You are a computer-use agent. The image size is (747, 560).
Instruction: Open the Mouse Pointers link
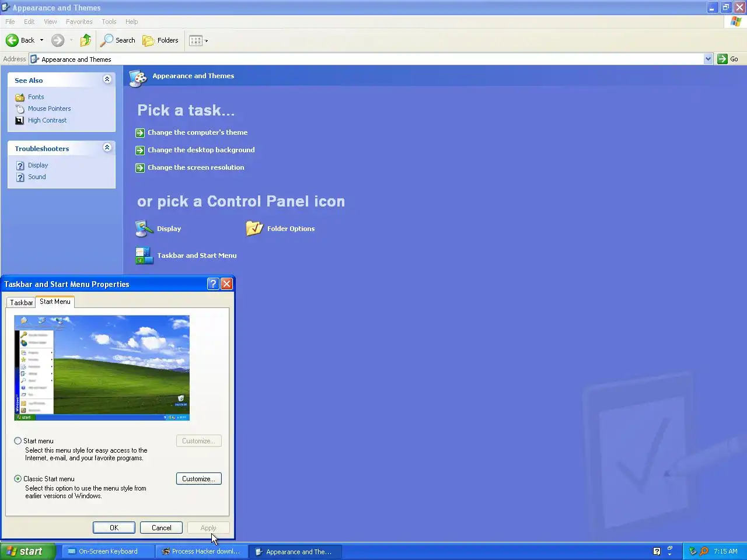point(49,108)
